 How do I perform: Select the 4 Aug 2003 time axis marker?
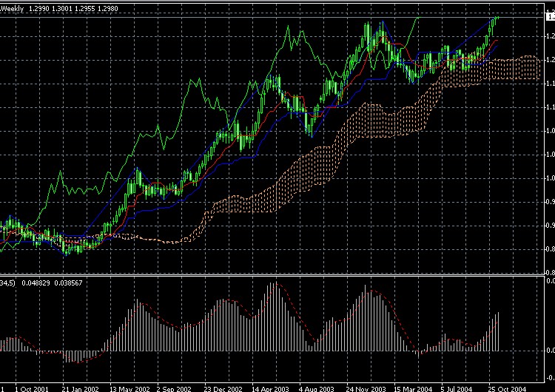point(318,388)
